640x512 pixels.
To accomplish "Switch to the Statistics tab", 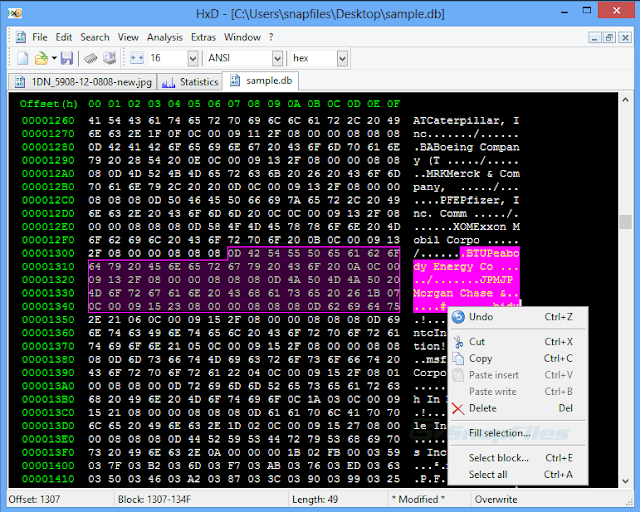I will (x=190, y=82).
